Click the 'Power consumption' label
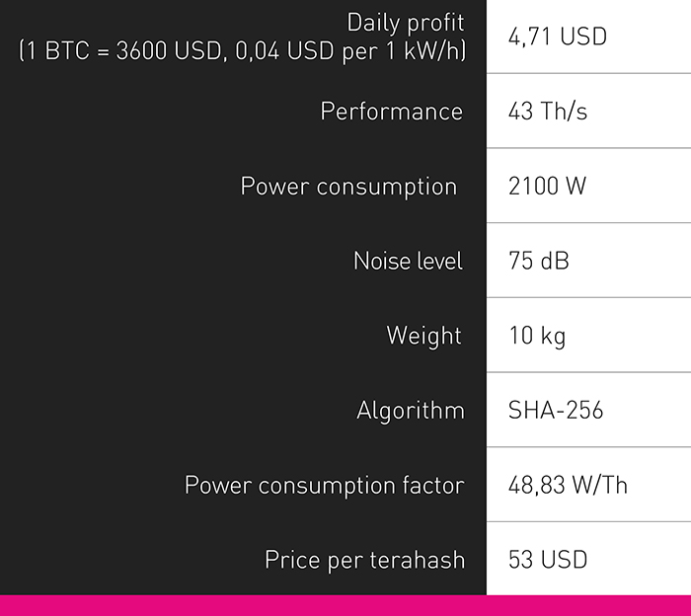The width and height of the screenshot is (691, 616). tap(348, 187)
